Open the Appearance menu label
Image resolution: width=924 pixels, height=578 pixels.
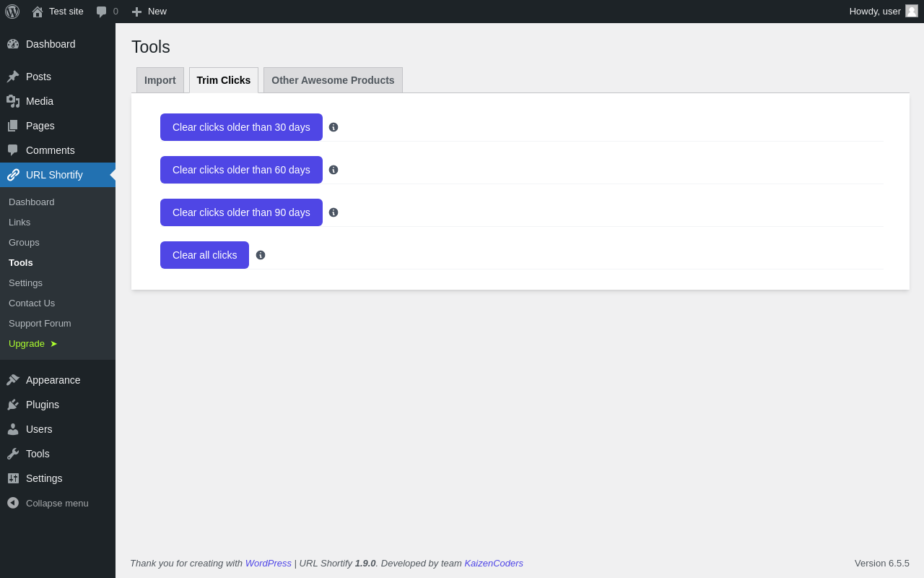click(53, 380)
